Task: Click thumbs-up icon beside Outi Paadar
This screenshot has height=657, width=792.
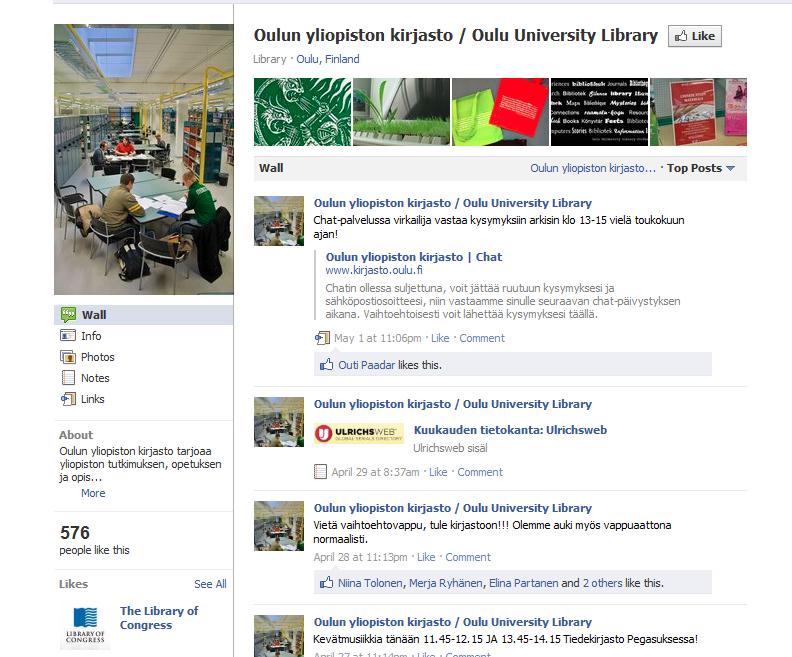Action: (326, 365)
